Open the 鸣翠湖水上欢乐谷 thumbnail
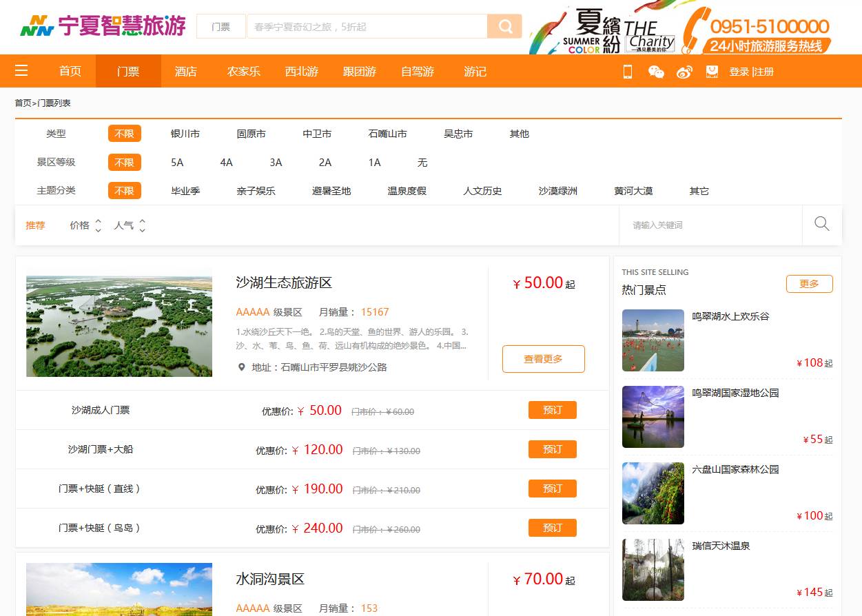 point(653,340)
